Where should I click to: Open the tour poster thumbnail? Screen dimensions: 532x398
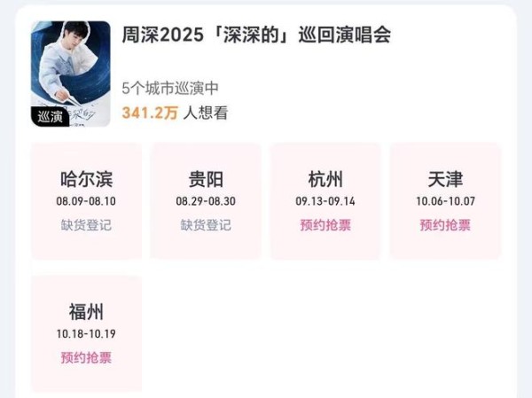tap(71, 74)
